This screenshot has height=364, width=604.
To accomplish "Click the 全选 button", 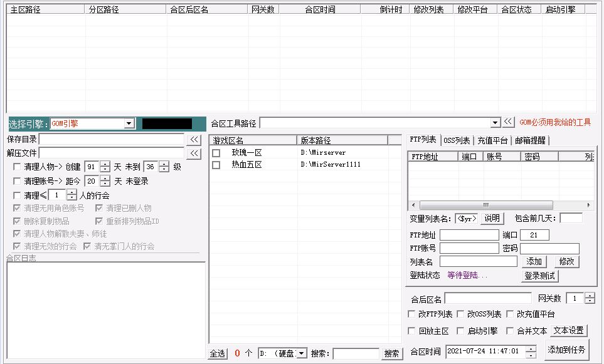I will click(x=218, y=353).
